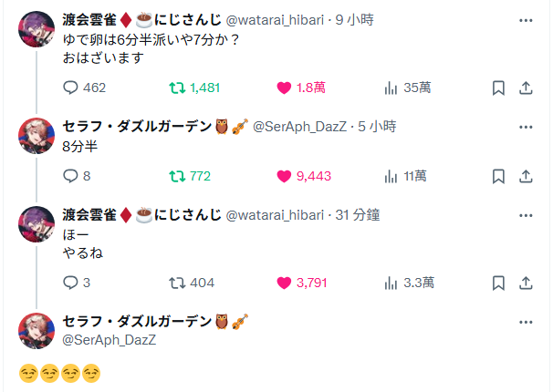Open more menu on last emoji tweet
553x392 pixels.
(x=526, y=322)
